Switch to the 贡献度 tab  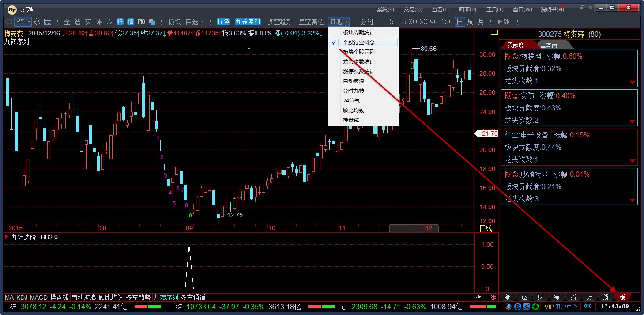tap(516, 45)
